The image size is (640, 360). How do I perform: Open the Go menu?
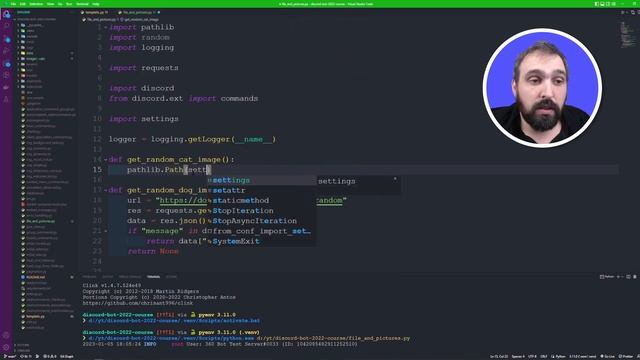60,4
